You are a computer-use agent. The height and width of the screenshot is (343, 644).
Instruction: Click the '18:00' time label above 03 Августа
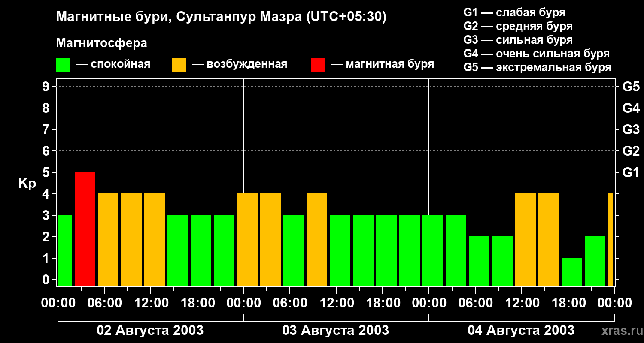383,303
